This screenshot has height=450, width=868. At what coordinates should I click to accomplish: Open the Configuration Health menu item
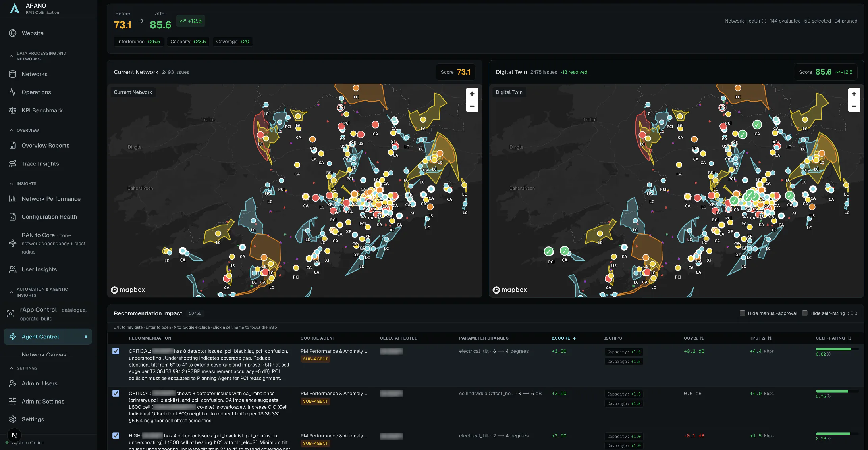pyautogui.click(x=49, y=217)
